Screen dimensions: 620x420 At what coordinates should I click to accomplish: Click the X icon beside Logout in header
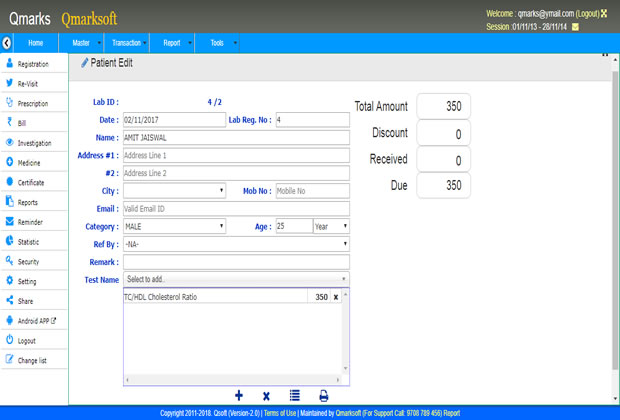click(604, 13)
